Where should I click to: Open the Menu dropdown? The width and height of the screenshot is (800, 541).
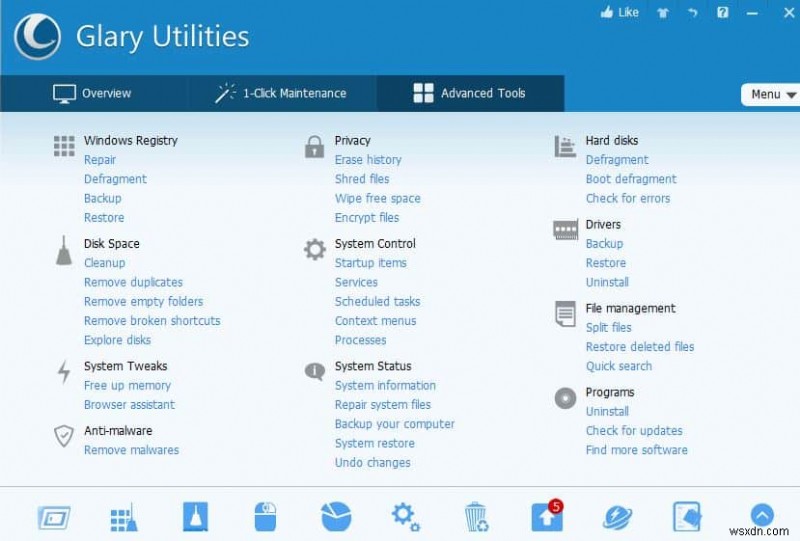770,94
